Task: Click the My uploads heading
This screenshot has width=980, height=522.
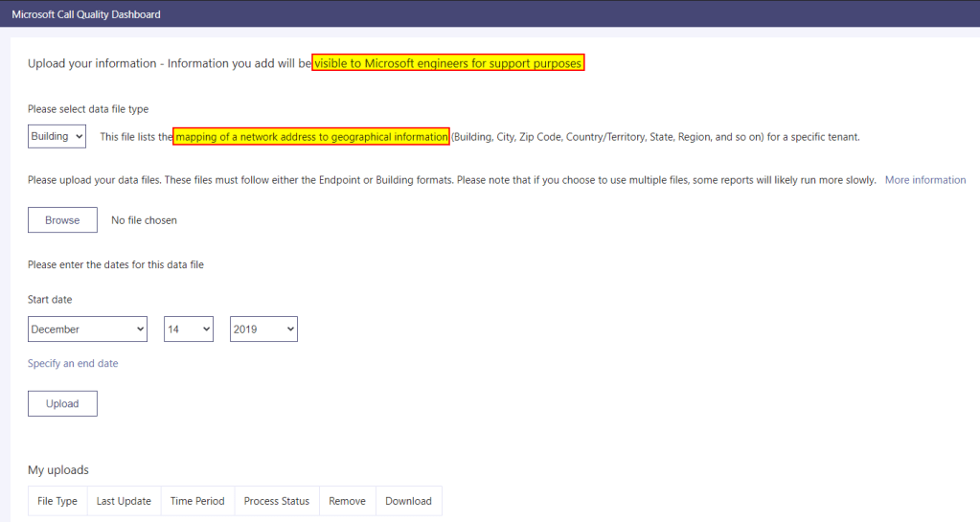Action: pos(58,470)
